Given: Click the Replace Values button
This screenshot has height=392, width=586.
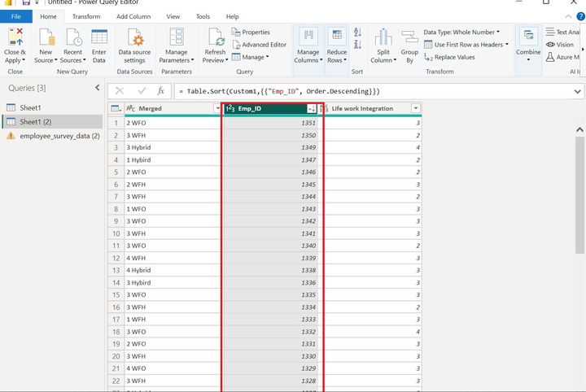Looking at the screenshot, I should (450, 58).
